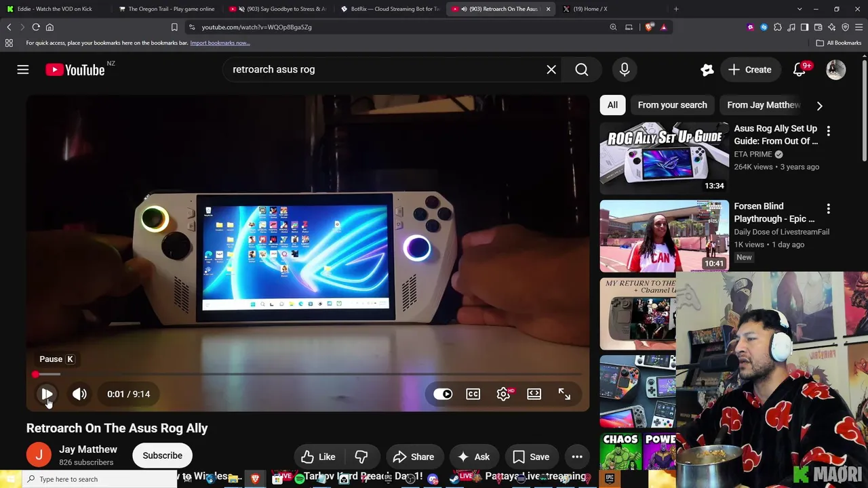Close the Retroarch On The Asus tab
This screenshot has height=488, width=868.
[x=548, y=9]
